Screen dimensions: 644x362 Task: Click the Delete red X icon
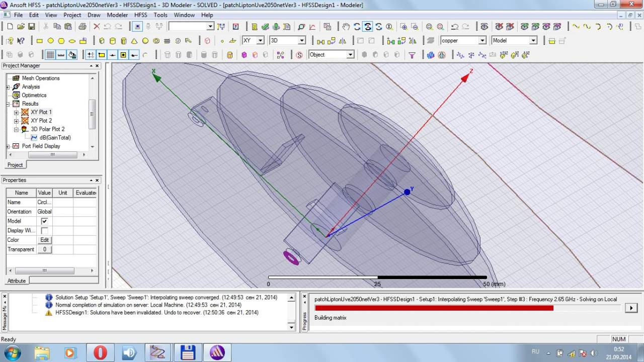(x=96, y=27)
